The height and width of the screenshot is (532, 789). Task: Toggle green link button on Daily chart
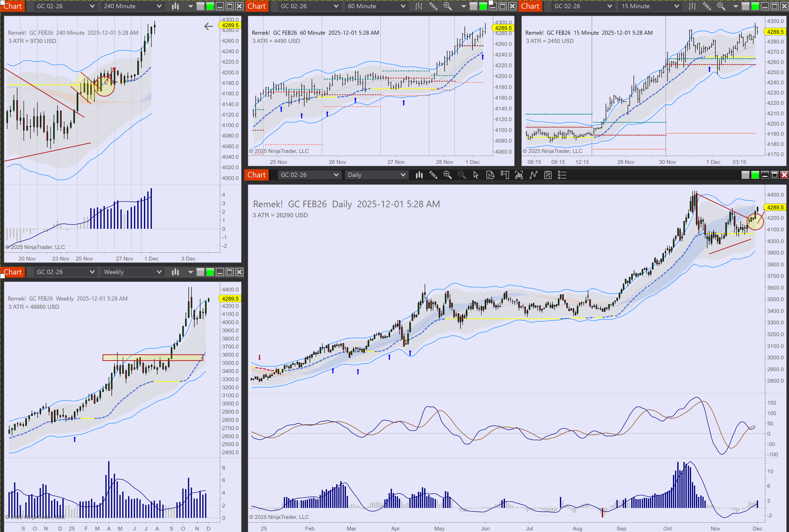pos(755,175)
